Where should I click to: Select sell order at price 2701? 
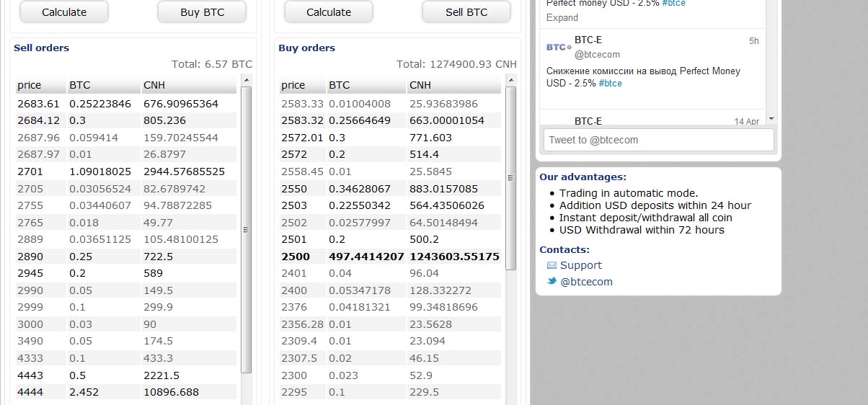coord(126,172)
